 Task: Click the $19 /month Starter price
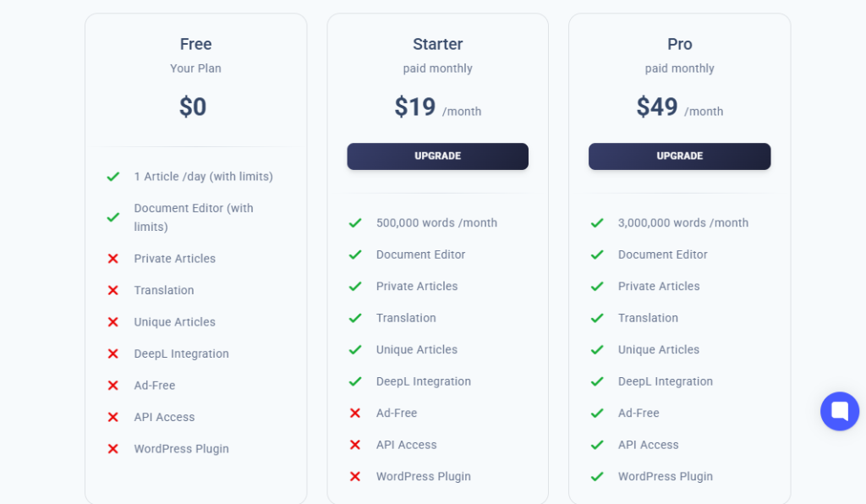437,107
